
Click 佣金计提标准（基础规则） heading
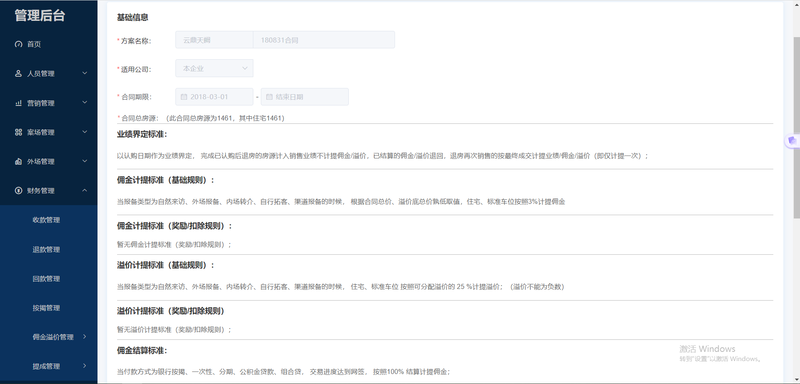(166, 180)
